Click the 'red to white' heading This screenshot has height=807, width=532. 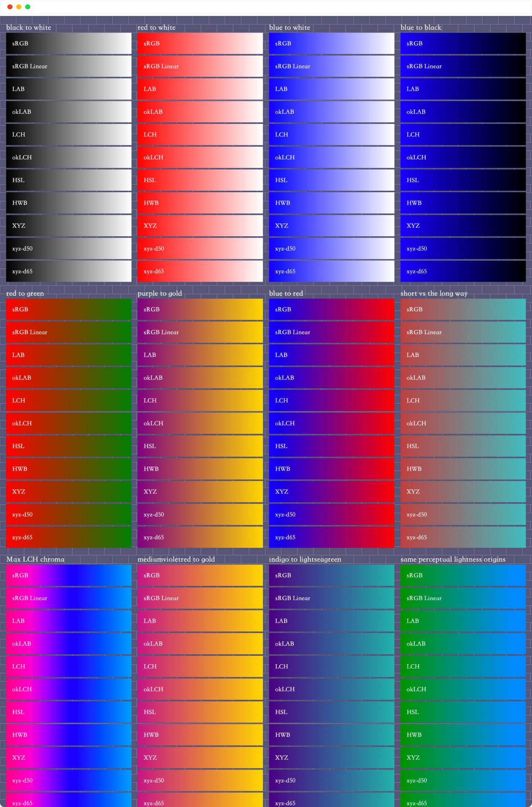coord(157,27)
